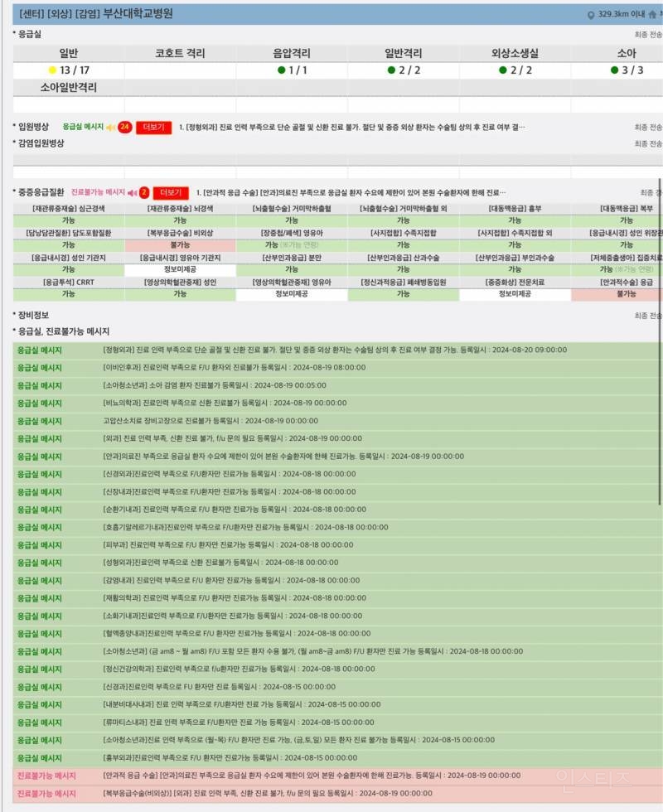This screenshot has width=663, height=812.
Task: Select the 코호트 격리 column header
Action: point(181,53)
